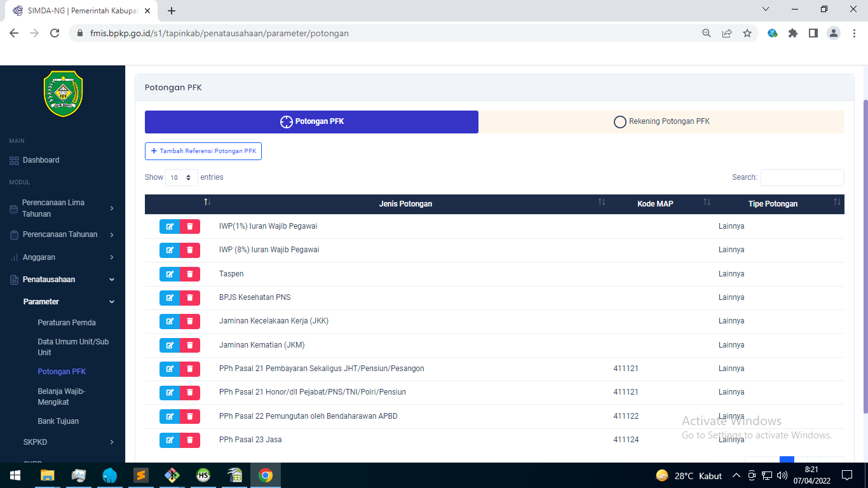The height and width of the screenshot is (488, 868).
Task: Delete the PPh Pasal 21 Honor/dll row
Action: 190,393
